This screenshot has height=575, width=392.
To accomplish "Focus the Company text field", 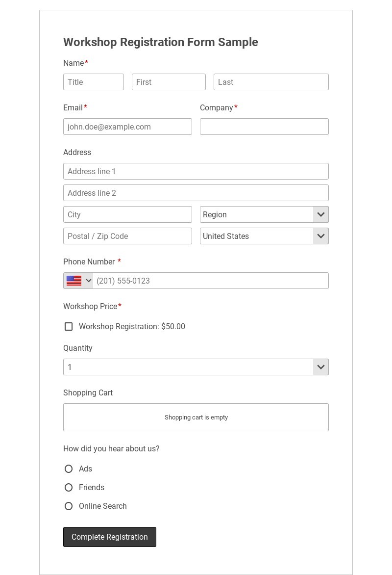I will [x=264, y=127].
